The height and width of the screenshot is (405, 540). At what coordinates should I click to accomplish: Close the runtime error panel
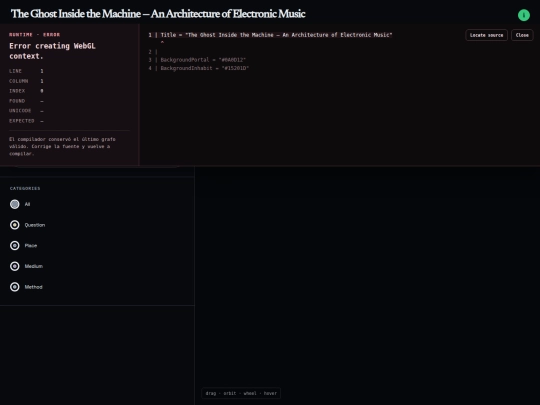[522, 35]
